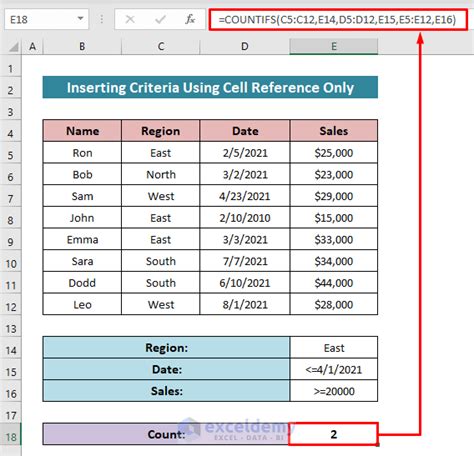Click the Cancel (X) icon in formula bar
The width and height of the screenshot is (474, 456).
[130, 20]
